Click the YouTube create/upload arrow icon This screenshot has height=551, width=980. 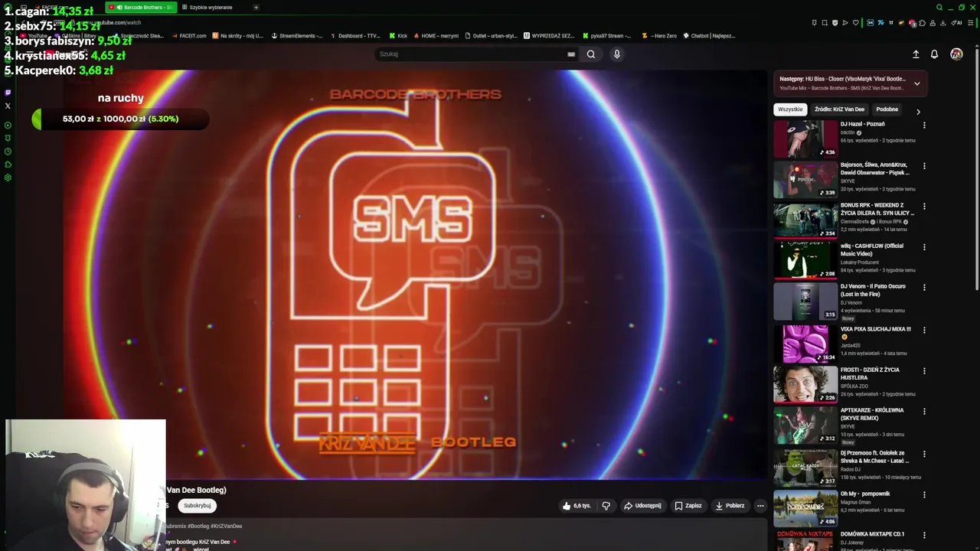point(916,54)
